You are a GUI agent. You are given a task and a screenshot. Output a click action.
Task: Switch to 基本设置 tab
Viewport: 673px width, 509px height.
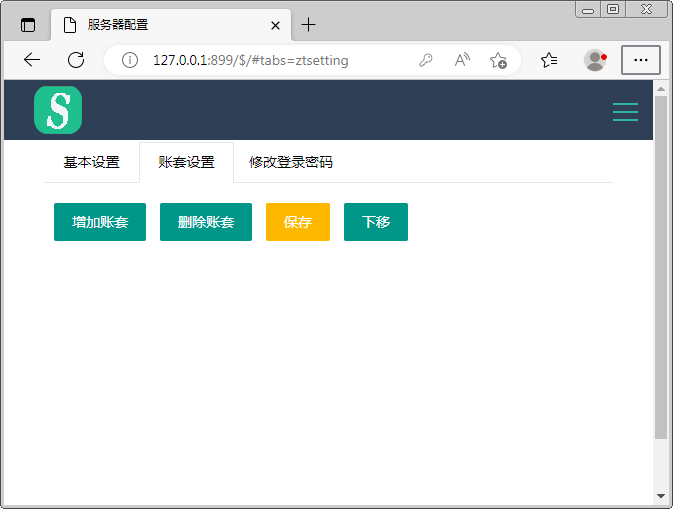pos(91,162)
